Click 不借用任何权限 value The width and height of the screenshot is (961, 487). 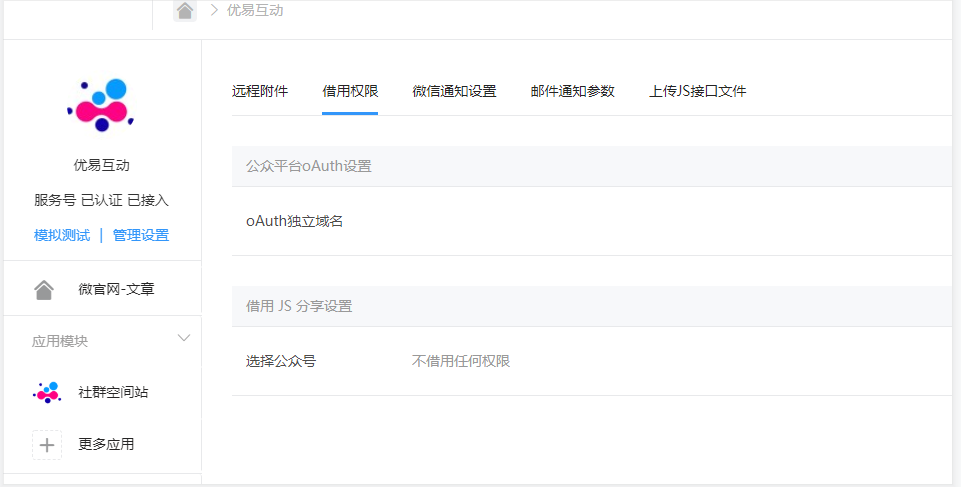coord(461,361)
